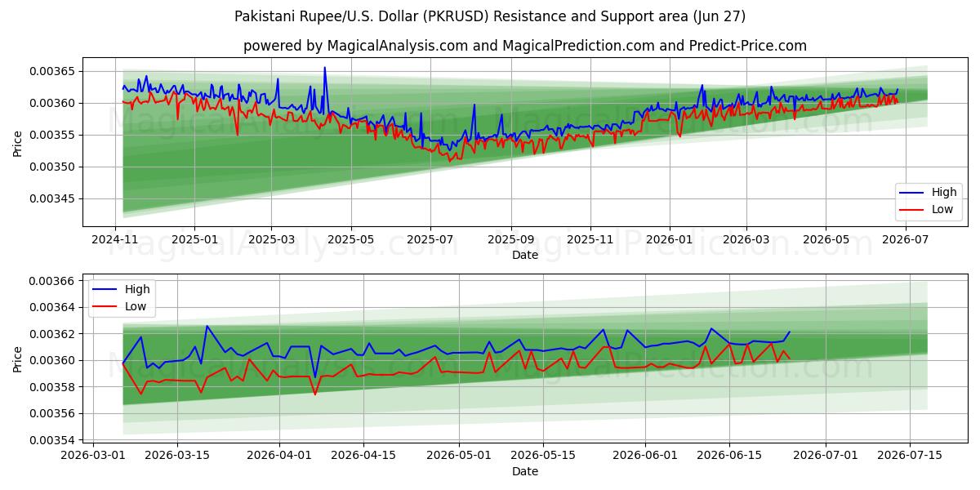
Task: Click the 0.00358 tick on bottom chart
Action: click(53, 387)
